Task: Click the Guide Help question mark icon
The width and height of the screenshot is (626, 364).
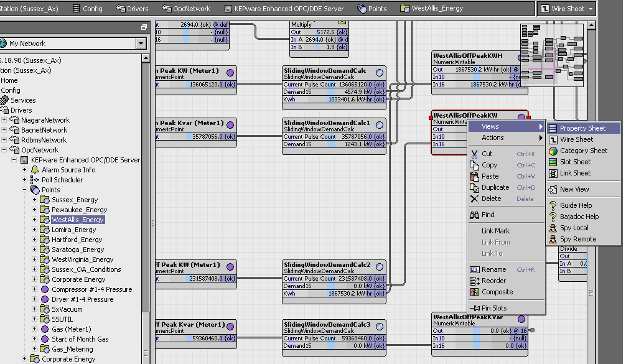Action: pyautogui.click(x=553, y=205)
